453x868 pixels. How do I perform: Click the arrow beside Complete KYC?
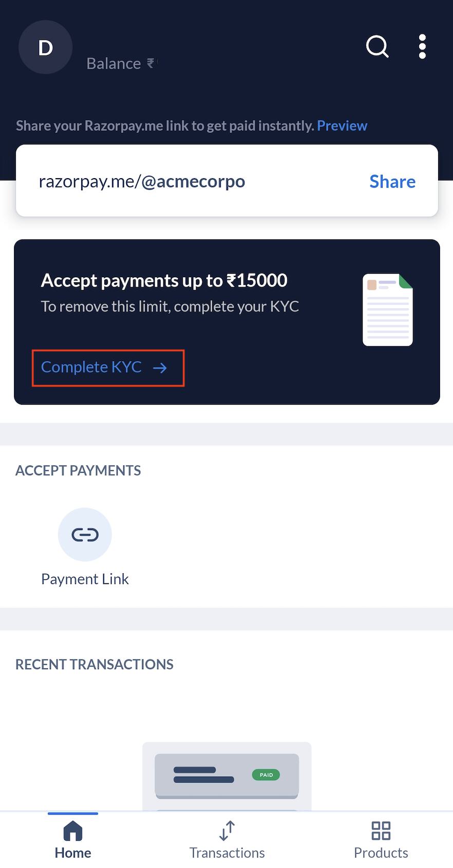coord(160,368)
